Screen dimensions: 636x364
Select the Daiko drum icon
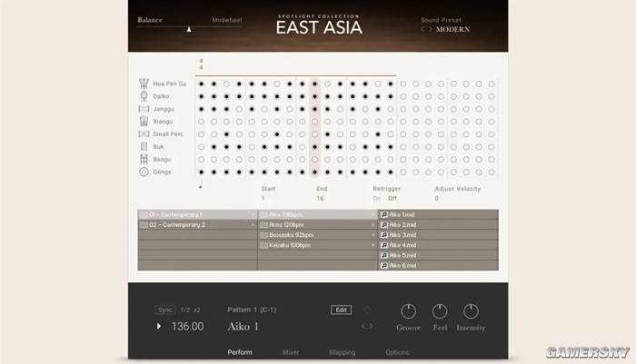[x=144, y=96]
